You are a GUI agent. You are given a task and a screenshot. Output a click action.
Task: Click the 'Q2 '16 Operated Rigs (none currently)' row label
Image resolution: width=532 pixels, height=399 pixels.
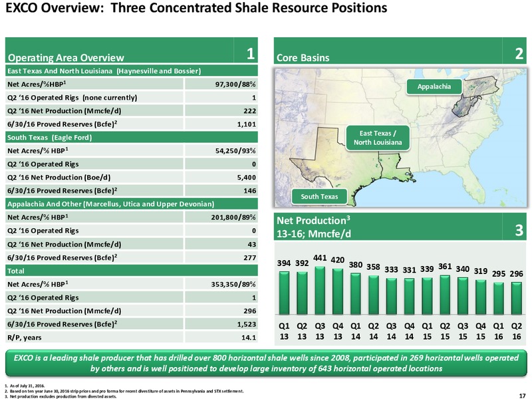click(x=72, y=98)
